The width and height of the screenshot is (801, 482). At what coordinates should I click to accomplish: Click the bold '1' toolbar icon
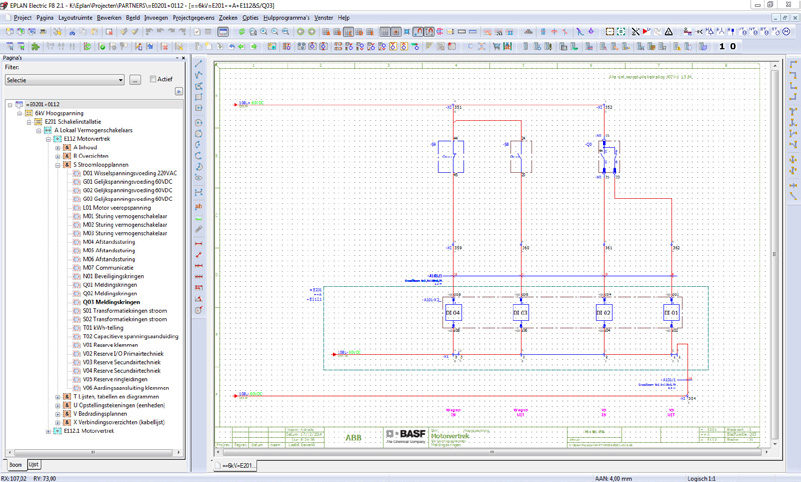[722, 46]
